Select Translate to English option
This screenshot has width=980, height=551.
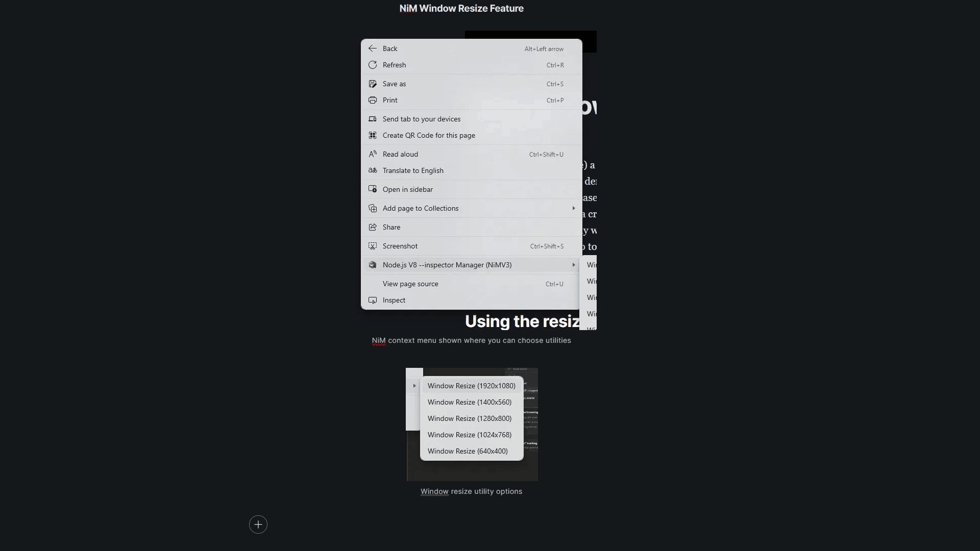[x=412, y=170]
